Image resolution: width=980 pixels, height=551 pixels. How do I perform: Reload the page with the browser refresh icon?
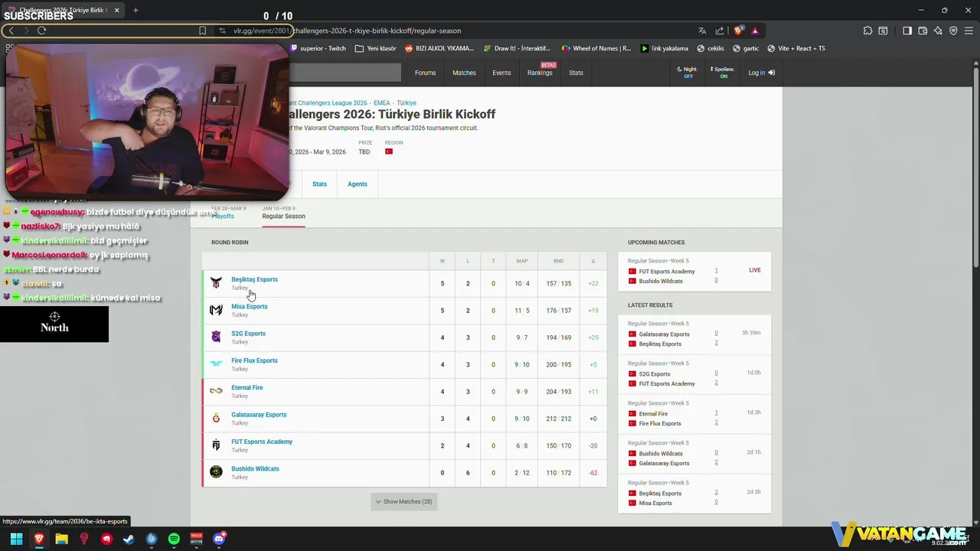pyautogui.click(x=41, y=31)
